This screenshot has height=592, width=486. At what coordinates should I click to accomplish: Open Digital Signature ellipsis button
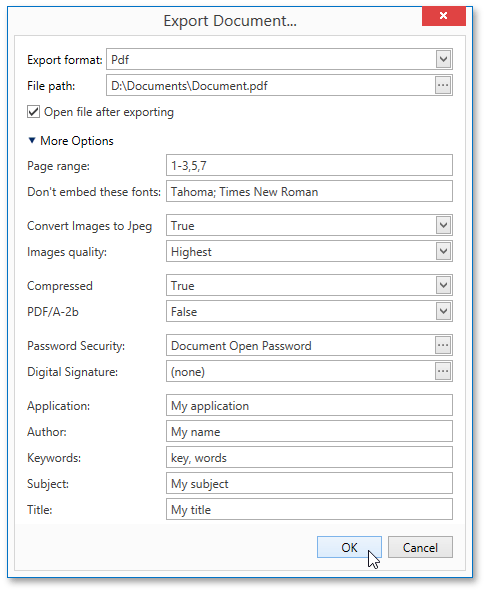443,372
